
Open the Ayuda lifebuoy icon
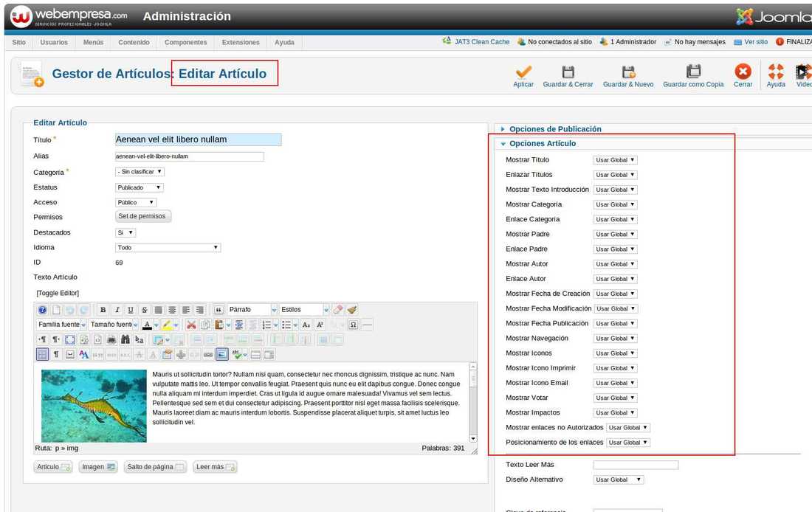tap(776, 72)
